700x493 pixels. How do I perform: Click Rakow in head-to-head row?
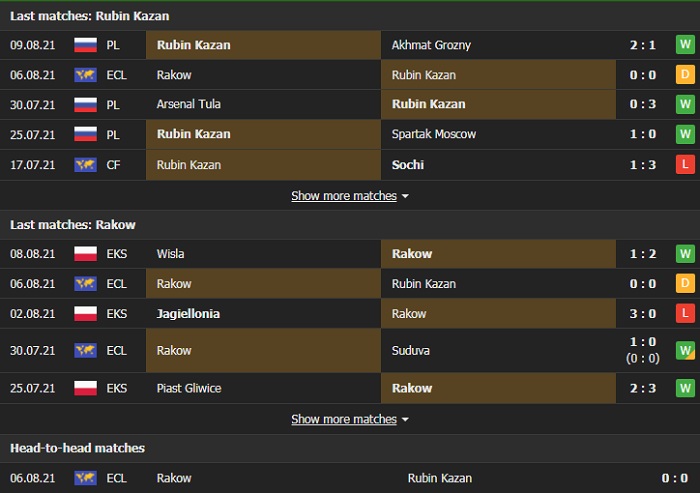[174, 478]
